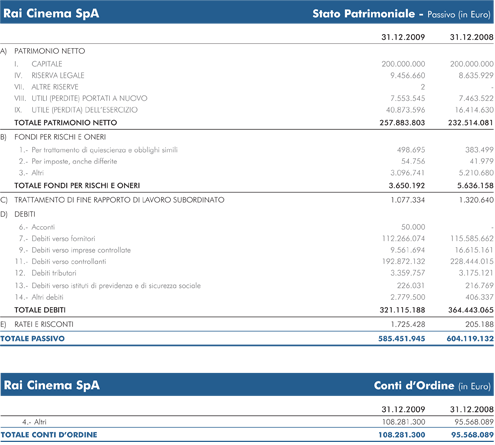This screenshot has height=445, width=495.
Task: Select the 'Altri debiti' row label
Action: [47, 297]
